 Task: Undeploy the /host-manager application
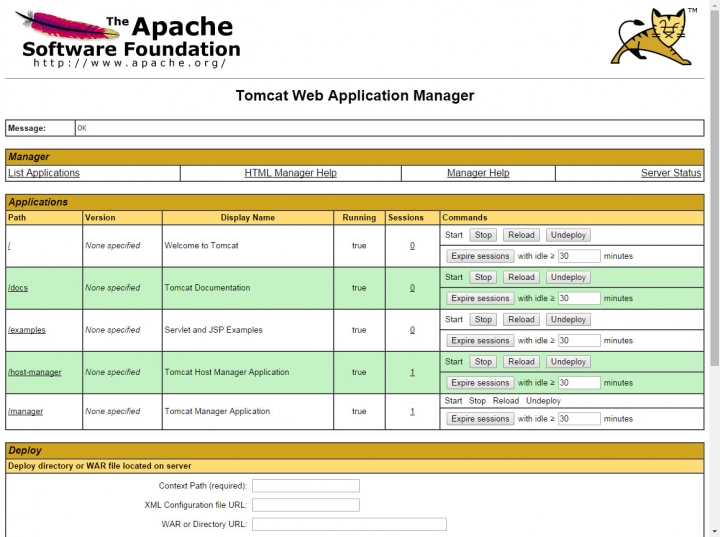click(x=568, y=362)
